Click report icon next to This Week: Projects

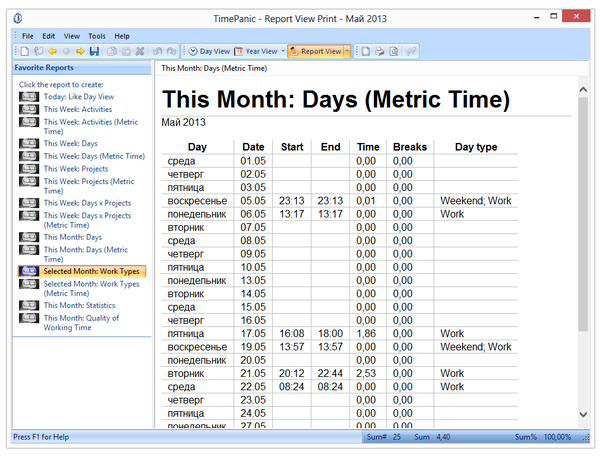click(29, 169)
